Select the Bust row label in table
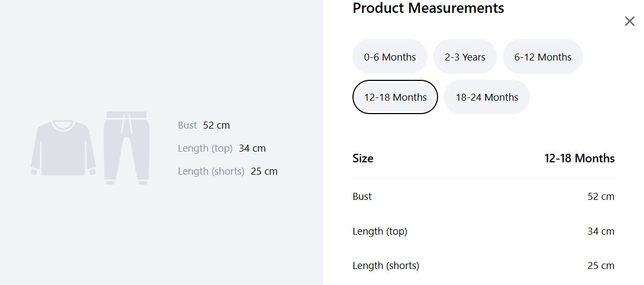The image size is (644, 285). (362, 197)
